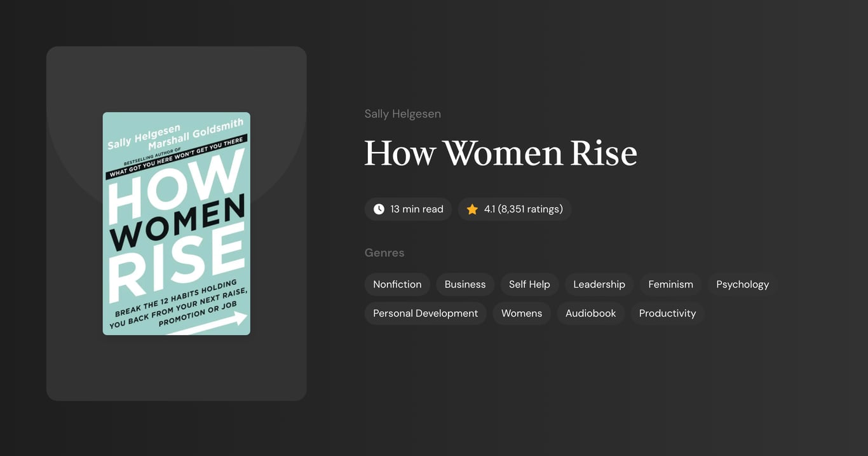The image size is (868, 456).
Task: Select the Psychology genre tag
Action: tap(742, 284)
